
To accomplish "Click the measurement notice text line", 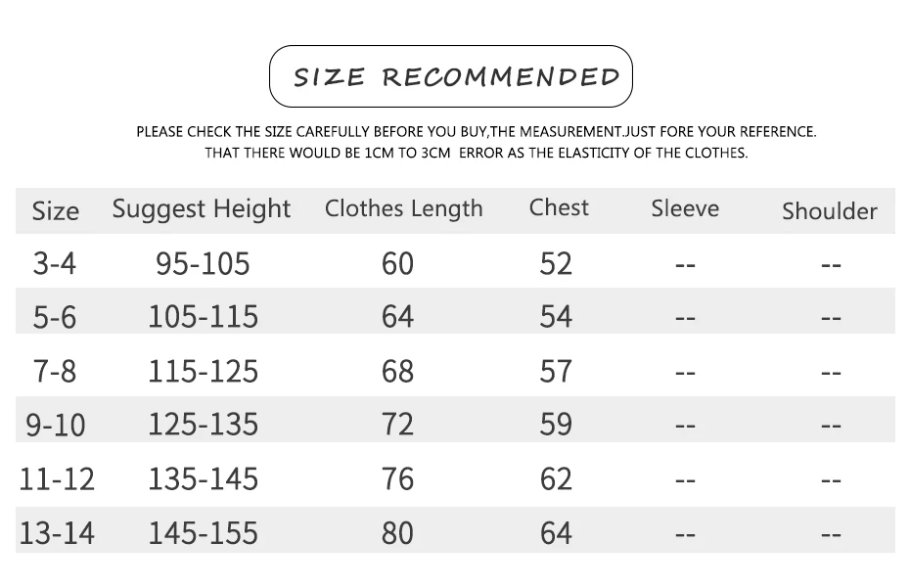I will (x=476, y=132).
